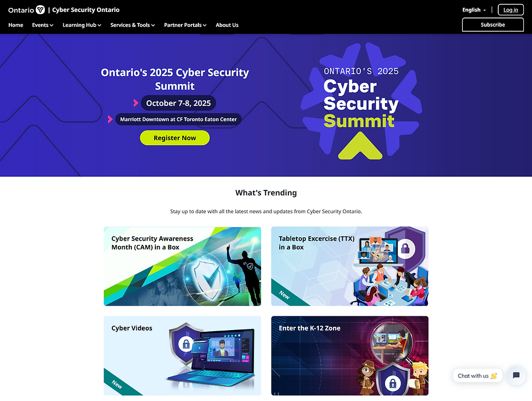Image resolution: width=532 pixels, height=401 pixels.
Task: Click the padlock shield on the Tabletop card
Action: [x=405, y=249]
